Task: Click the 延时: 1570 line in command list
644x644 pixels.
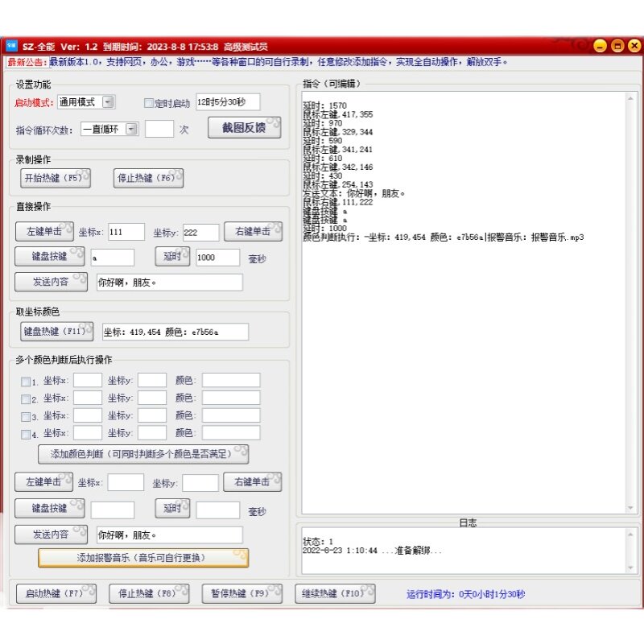Action: 325,105
